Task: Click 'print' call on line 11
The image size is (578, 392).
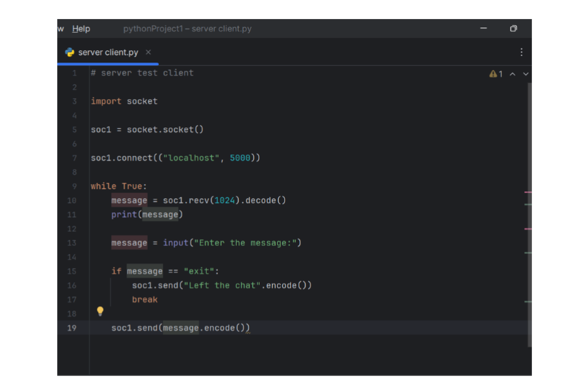Action: 124,215
